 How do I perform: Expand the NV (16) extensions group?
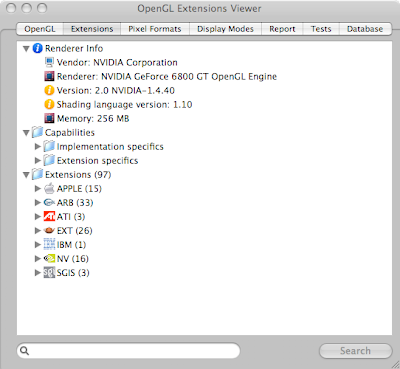[38, 258]
